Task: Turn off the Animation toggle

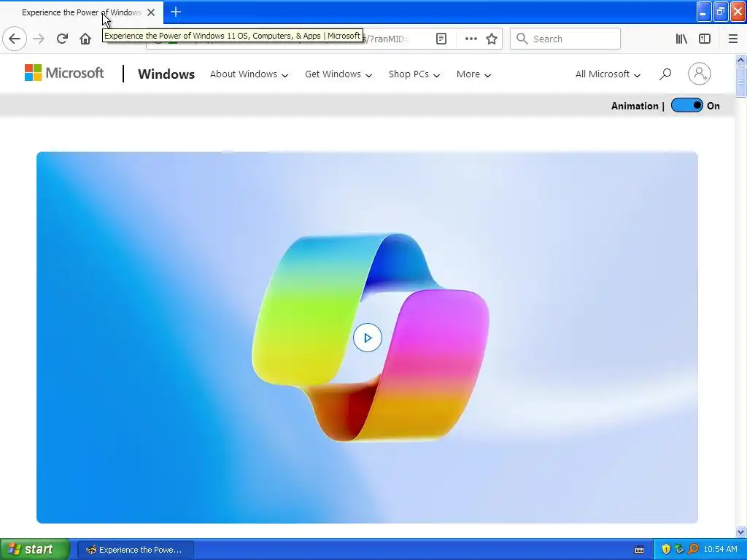Action: (x=686, y=105)
